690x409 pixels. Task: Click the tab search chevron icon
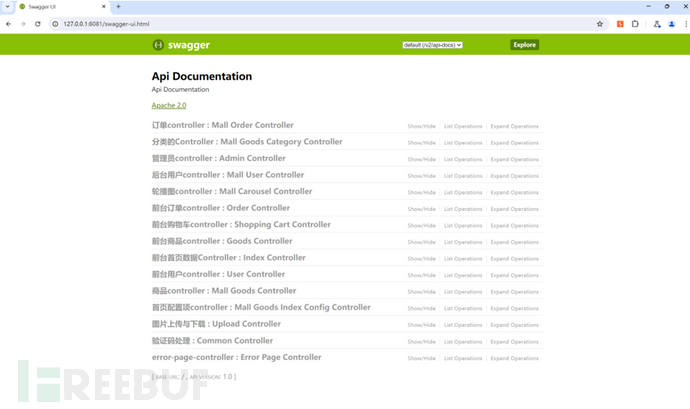[x=8, y=6]
